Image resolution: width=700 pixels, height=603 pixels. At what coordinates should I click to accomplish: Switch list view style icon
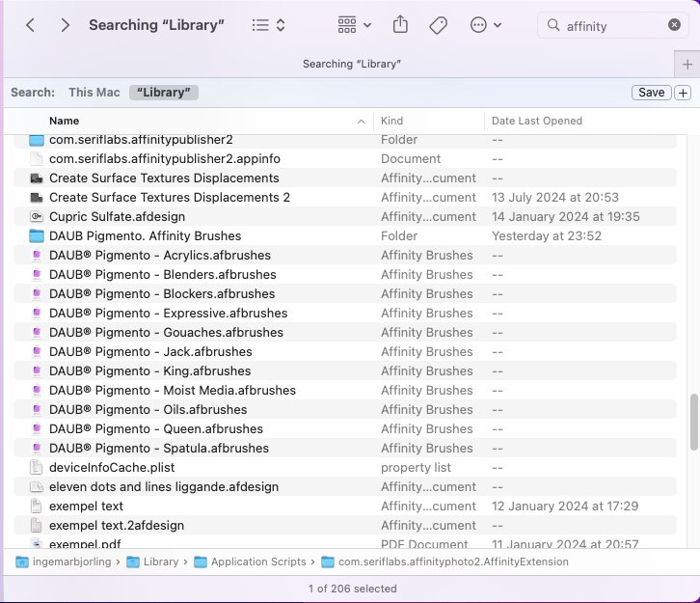260,25
